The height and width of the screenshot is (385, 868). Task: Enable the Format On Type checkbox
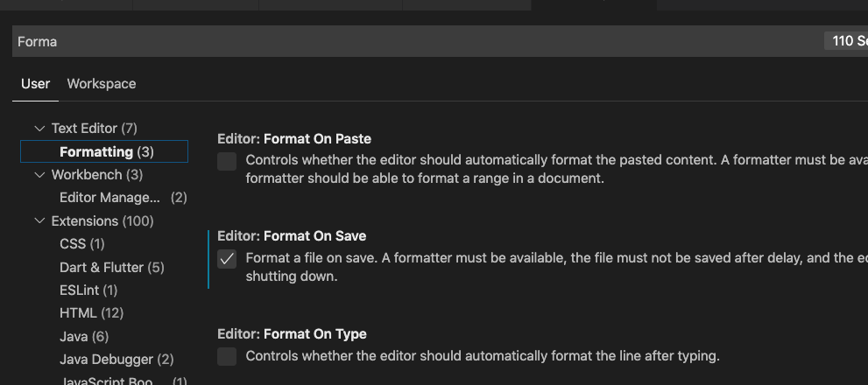[x=227, y=356]
